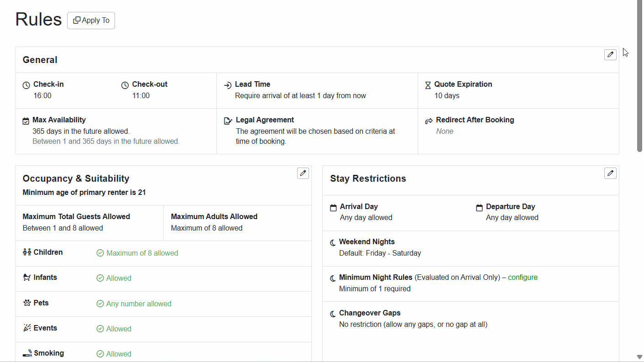Click the Max Availability calendar icon
The image size is (644, 362).
pyautogui.click(x=26, y=120)
